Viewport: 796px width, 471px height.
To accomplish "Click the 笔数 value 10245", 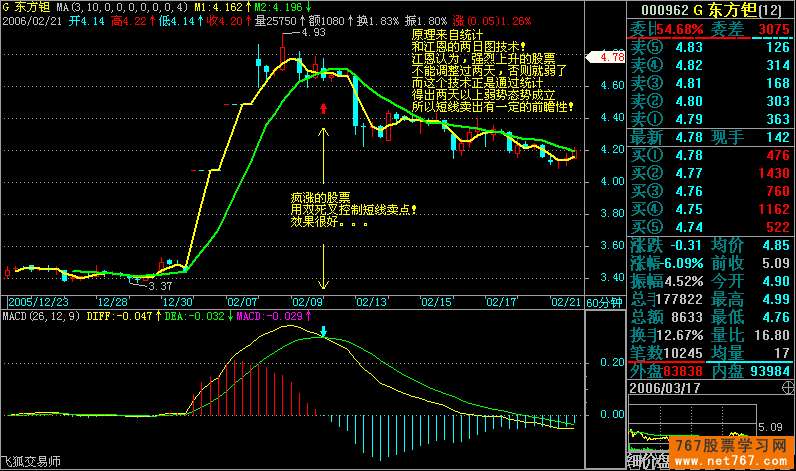I will pos(683,353).
